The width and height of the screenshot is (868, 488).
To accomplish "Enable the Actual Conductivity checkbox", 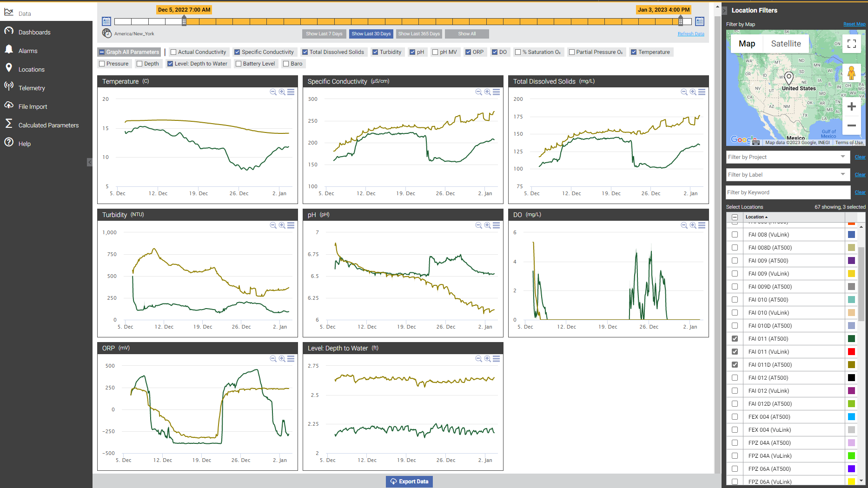I will [173, 52].
